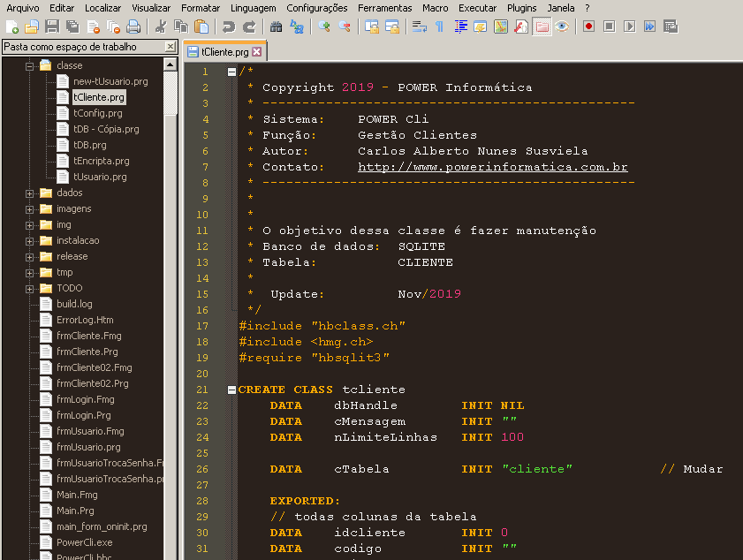
Task: Expand the release folder
Action: click(x=29, y=257)
